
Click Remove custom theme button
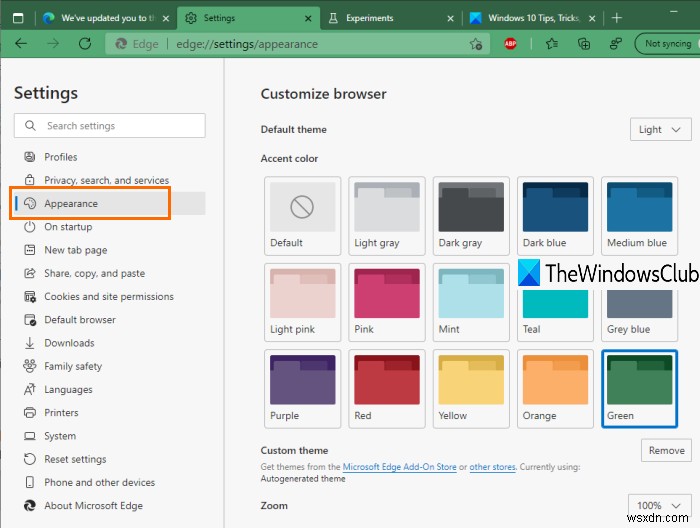coord(666,450)
